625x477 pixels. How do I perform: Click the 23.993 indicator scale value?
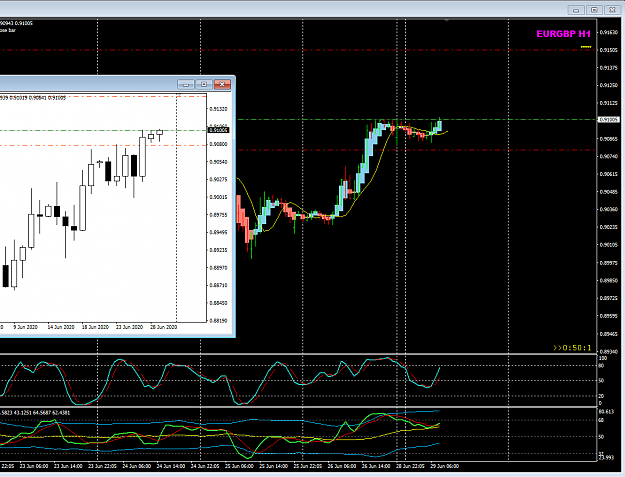click(x=606, y=457)
